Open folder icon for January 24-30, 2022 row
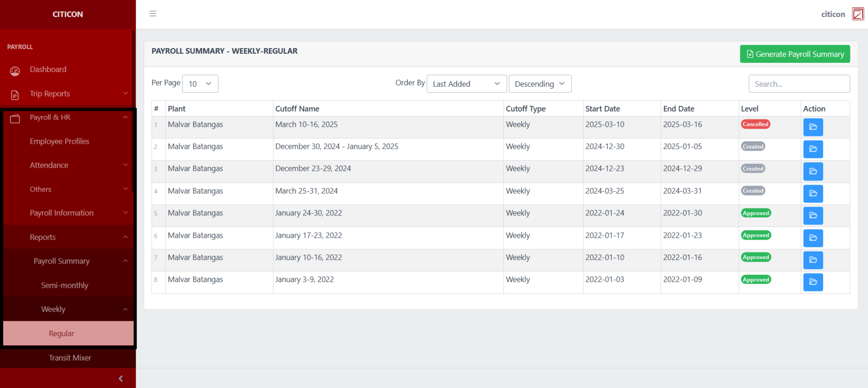Image resolution: width=868 pixels, height=388 pixels. click(812, 215)
